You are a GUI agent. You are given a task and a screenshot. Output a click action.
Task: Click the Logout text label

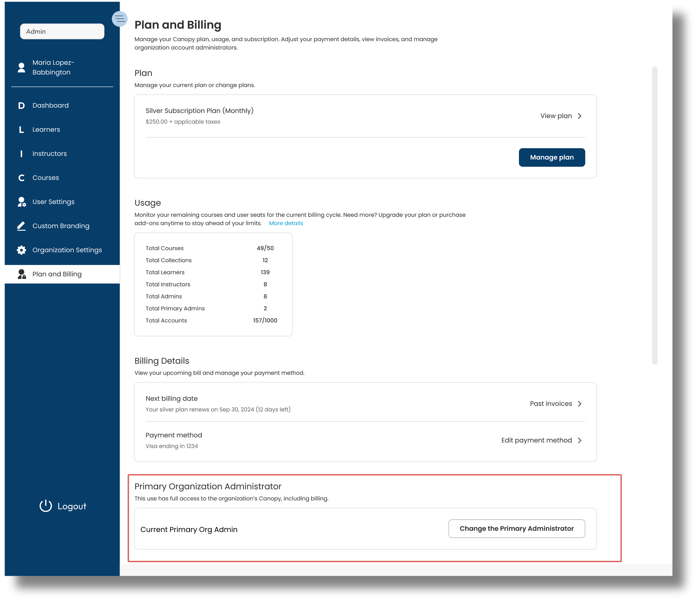(x=72, y=506)
